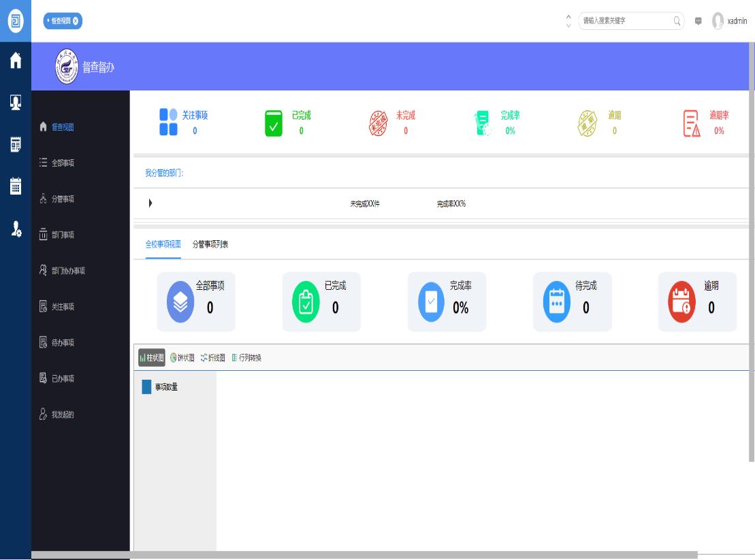Switch the chart to 饼状图 (pie chart)
This screenshot has height=560, width=755.
click(x=182, y=358)
